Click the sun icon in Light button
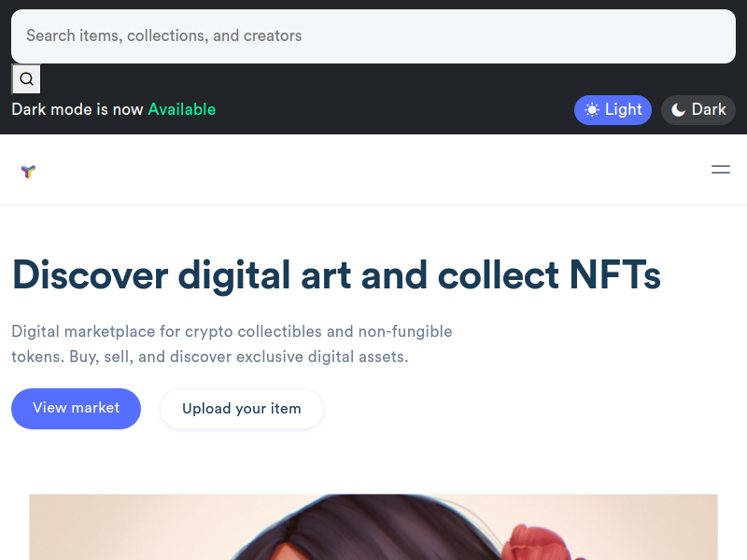The width and height of the screenshot is (747, 560). pos(592,110)
